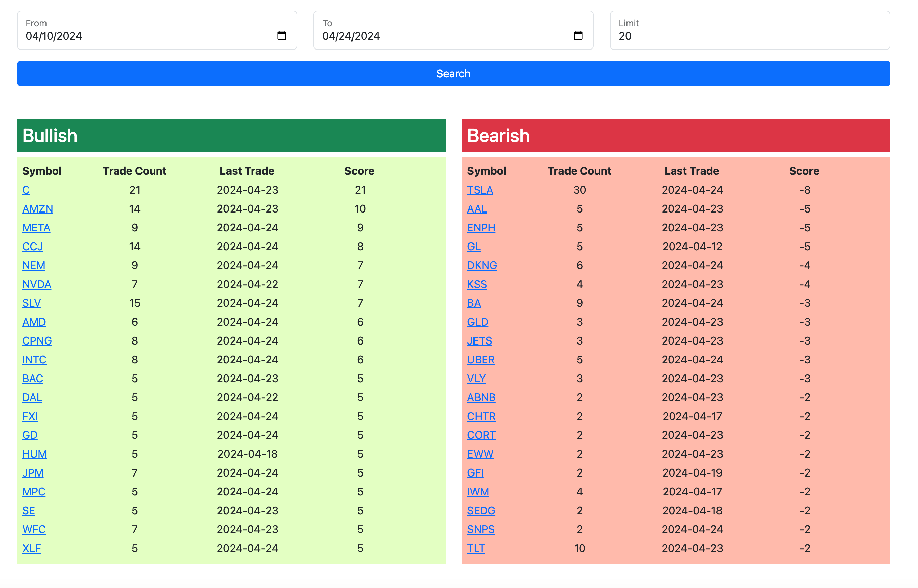The width and height of the screenshot is (918, 588).
Task: Click GFI last trade date 2024-04-19
Action: pyautogui.click(x=692, y=473)
